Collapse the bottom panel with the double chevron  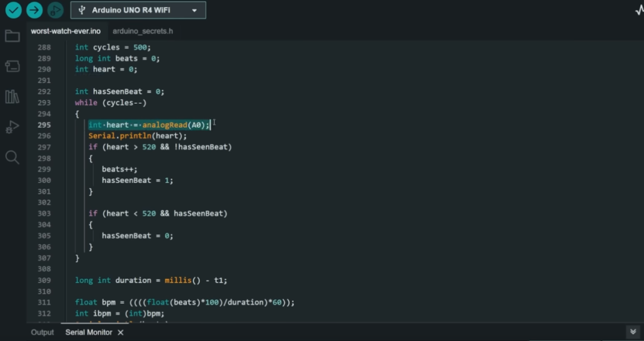coord(633,332)
